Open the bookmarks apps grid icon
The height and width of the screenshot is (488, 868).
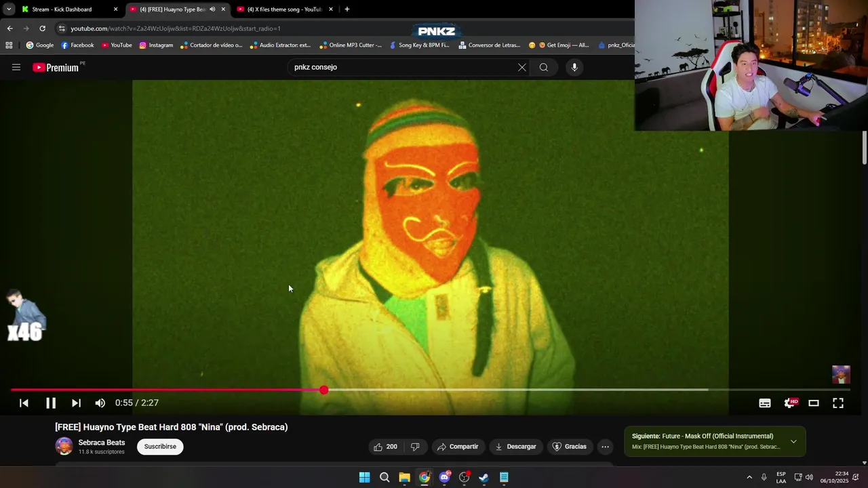click(9, 45)
